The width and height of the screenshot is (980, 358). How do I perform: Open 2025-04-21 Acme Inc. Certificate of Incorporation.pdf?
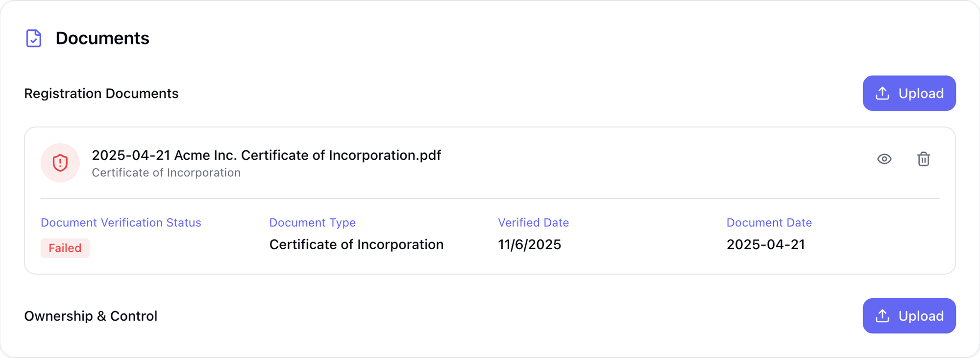pyautogui.click(x=267, y=155)
